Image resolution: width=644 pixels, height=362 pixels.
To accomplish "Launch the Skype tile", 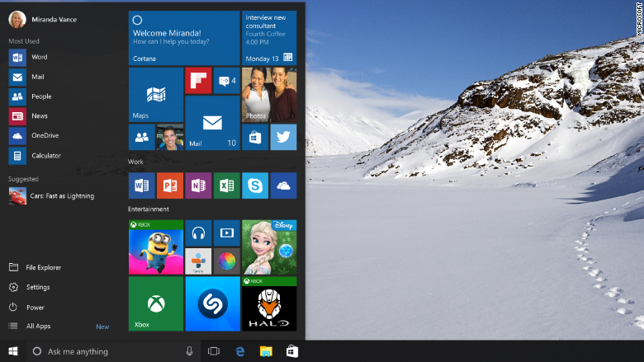I will tap(255, 186).
